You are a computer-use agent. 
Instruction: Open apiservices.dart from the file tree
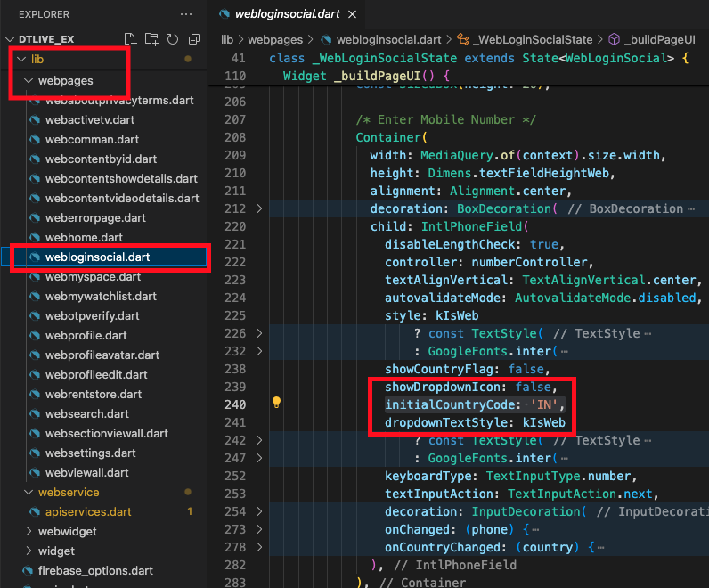(87, 512)
